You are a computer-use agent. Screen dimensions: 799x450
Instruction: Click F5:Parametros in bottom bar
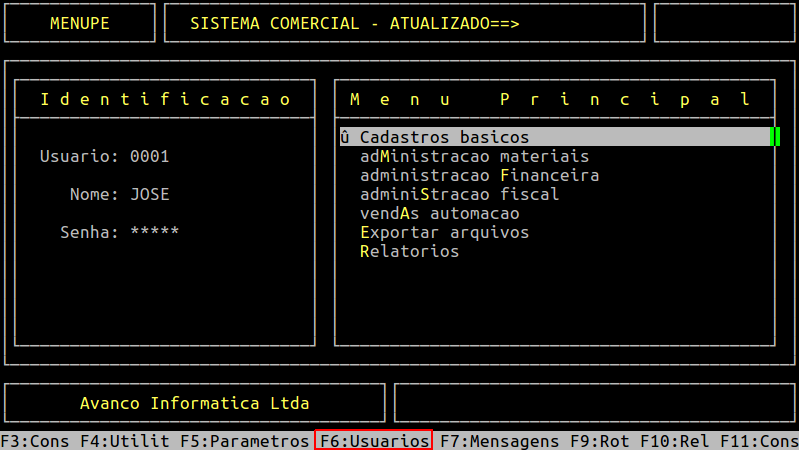[x=245, y=440]
